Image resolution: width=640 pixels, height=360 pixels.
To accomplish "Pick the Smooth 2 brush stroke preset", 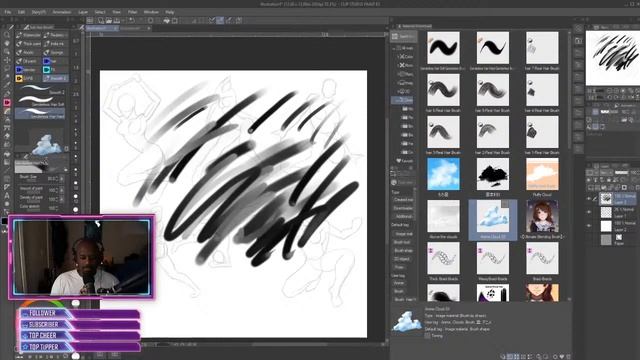I will point(40,89).
